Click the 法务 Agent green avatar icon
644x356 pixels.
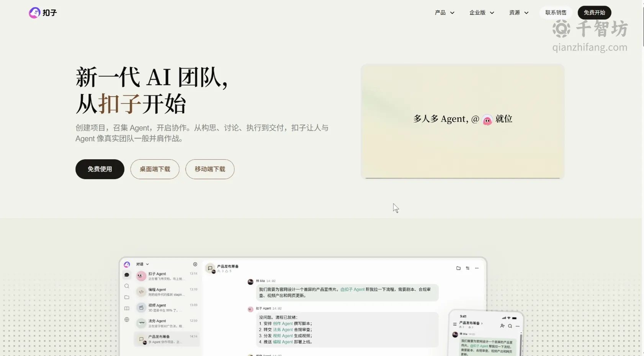point(141,323)
